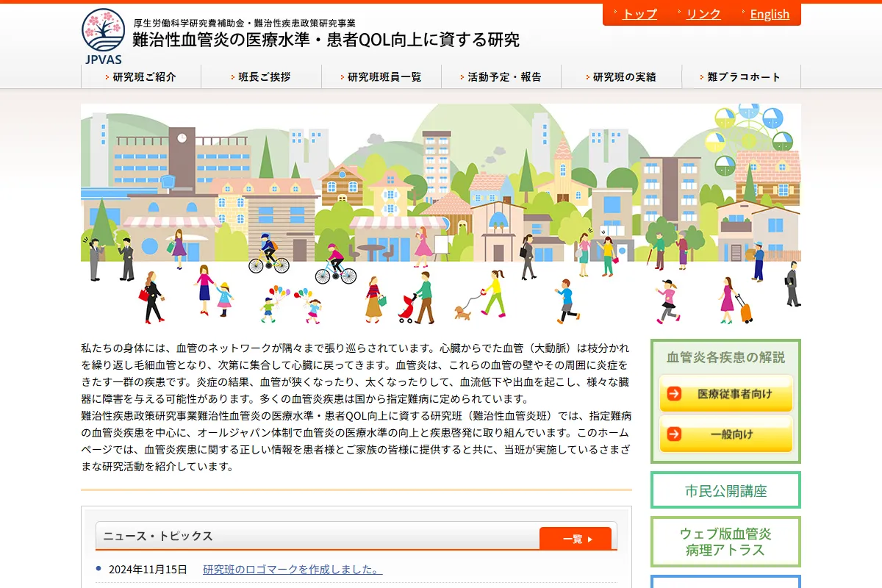
Task: Select 班長ご挨拶 in navigation bar
Action: [264, 76]
